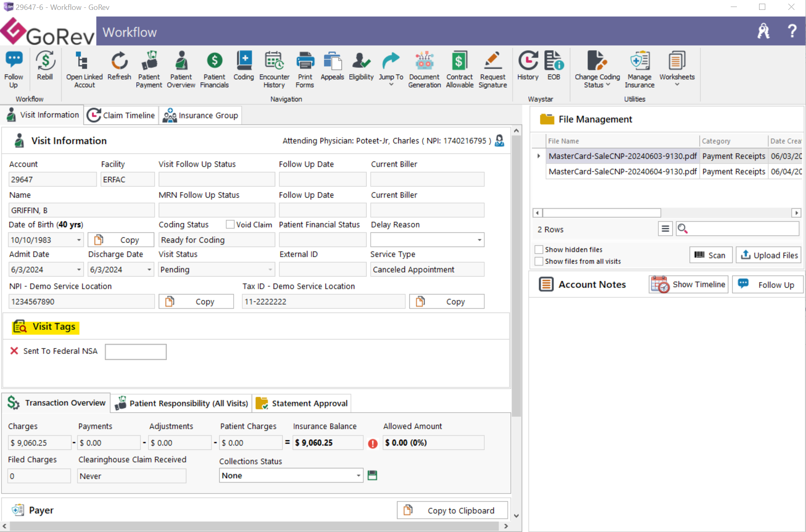This screenshot has width=806, height=532.
Task: Select the Transaction Overview tab
Action: 56,403
